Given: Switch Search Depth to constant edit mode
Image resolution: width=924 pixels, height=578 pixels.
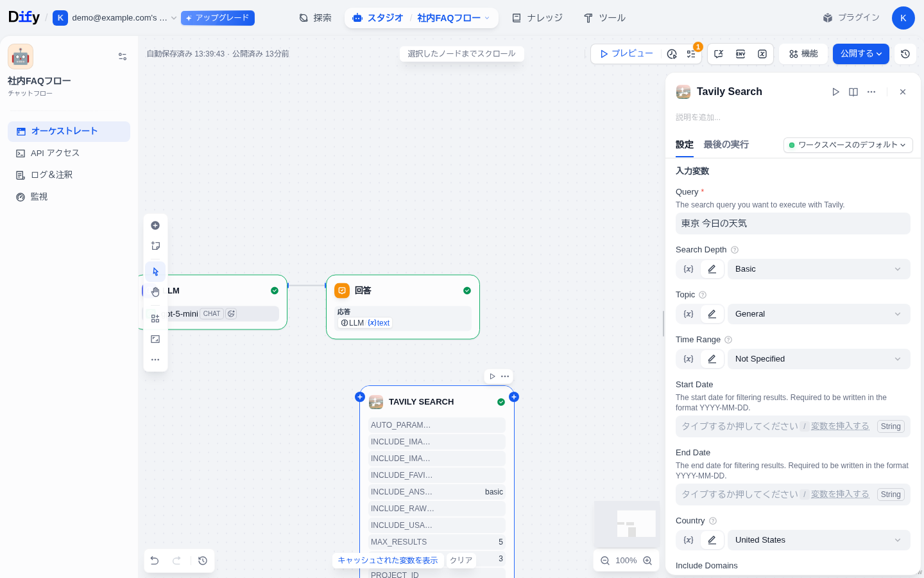Looking at the screenshot, I should tap(712, 269).
